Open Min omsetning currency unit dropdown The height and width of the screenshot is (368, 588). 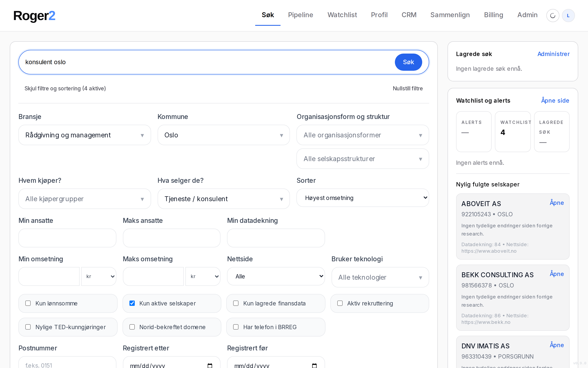pyautogui.click(x=99, y=276)
